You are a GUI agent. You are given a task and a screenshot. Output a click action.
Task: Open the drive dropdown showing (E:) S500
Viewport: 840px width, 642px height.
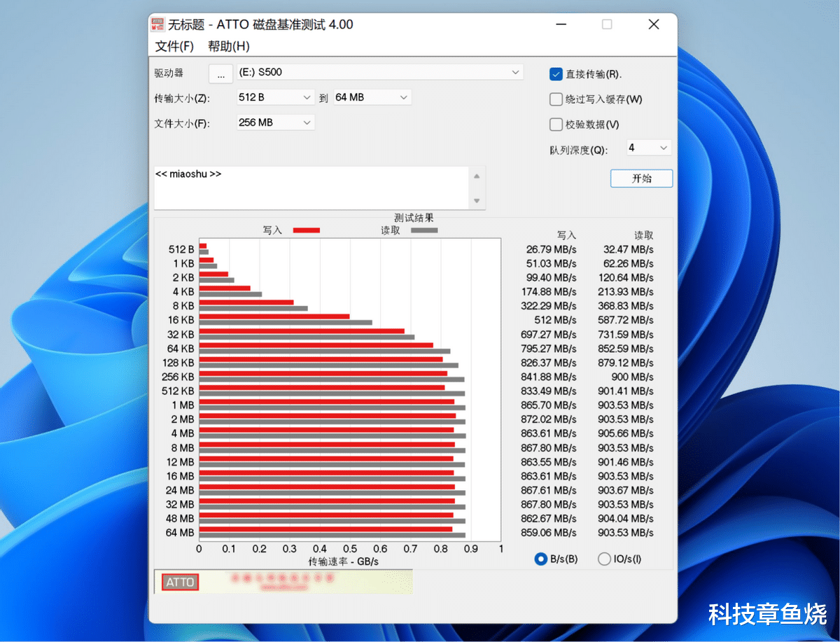pos(380,72)
